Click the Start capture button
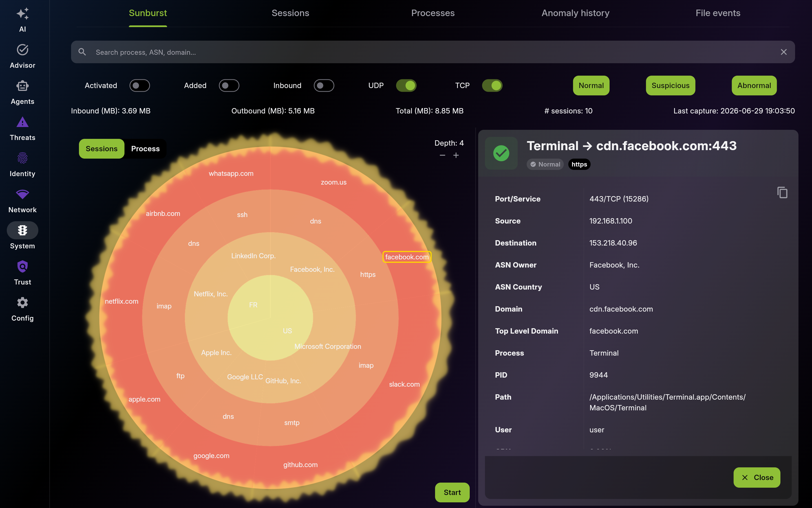 (x=452, y=492)
